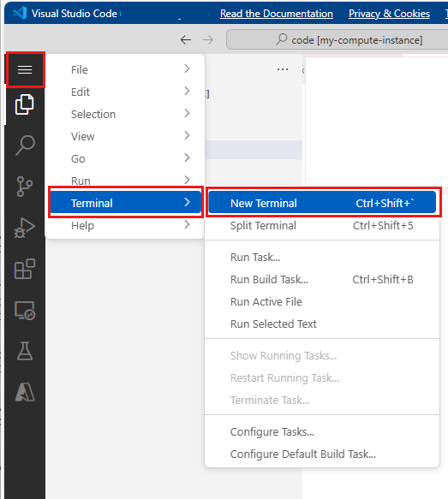This screenshot has width=448, height=499.
Task: Choose Split Terminal menu entry
Action: pos(322,225)
